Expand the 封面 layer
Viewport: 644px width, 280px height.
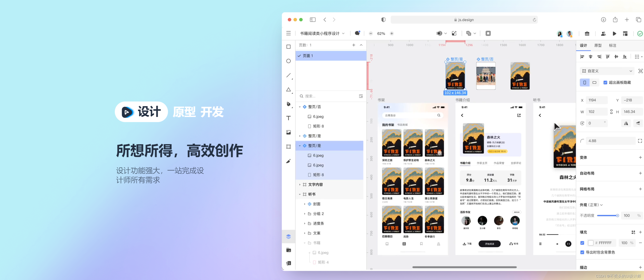click(305, 204)
